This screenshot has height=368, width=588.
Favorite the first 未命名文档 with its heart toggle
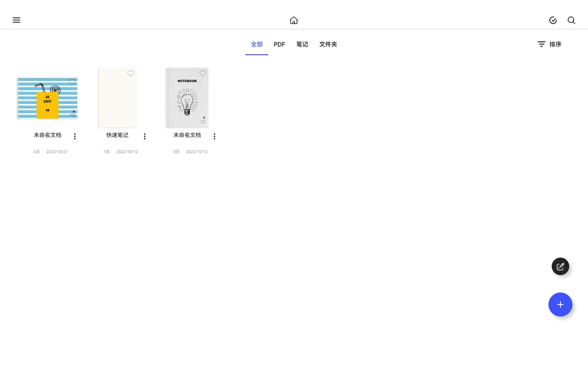click(x=72, y=82)
